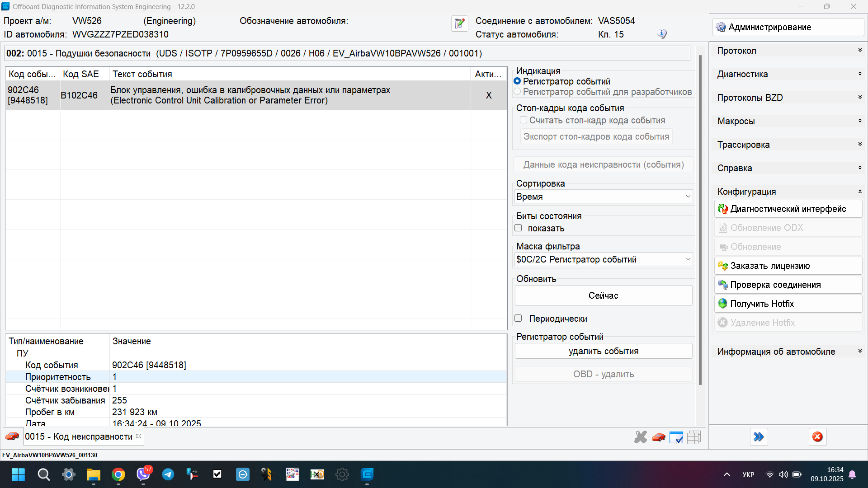Image resolution: width=868 pixels, height=488 pixels.
Task: Click the 'Сейчас' refresh button
Action: [603, 296]
